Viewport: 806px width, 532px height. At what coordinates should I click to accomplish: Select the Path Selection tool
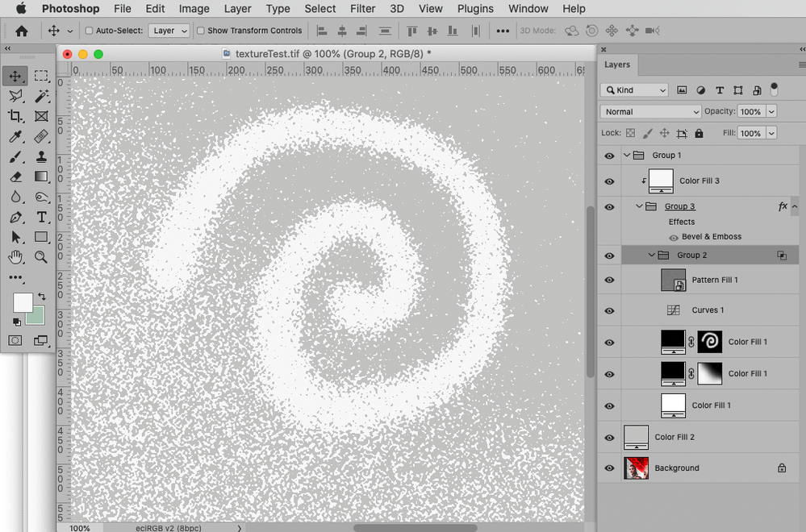15,237
